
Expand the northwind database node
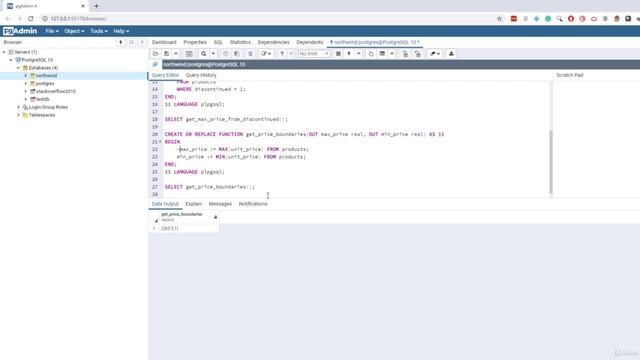point(26,76)
